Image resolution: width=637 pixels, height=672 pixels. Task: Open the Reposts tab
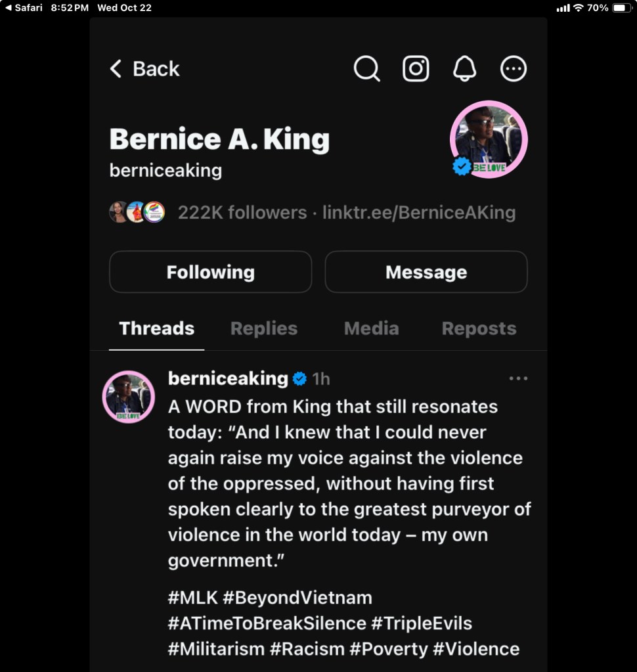479,328
